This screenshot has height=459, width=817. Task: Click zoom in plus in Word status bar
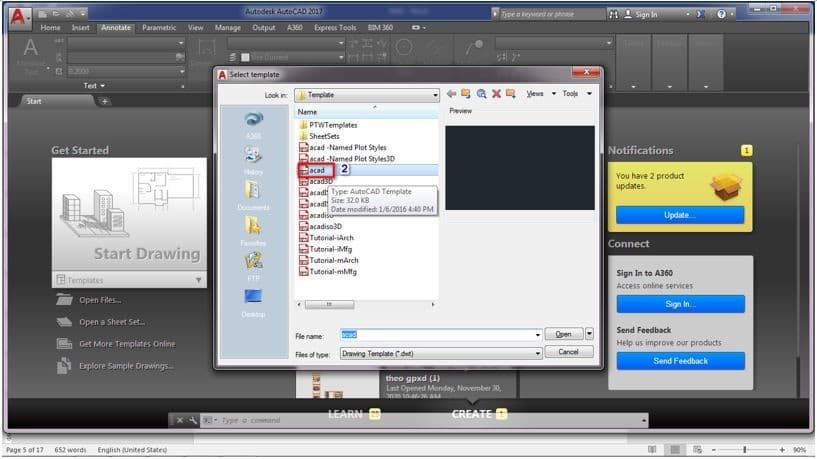(x=782, y=450)
